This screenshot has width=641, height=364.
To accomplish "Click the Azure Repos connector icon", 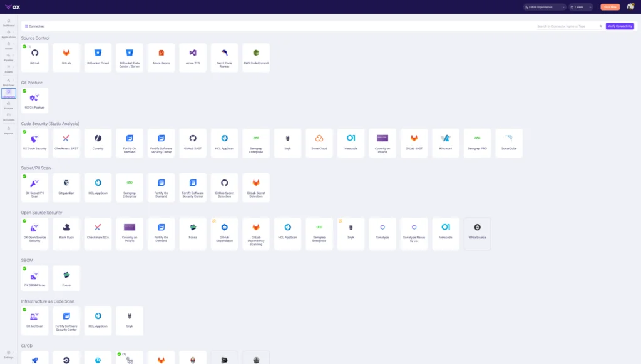I will click(x=161, y=53).
